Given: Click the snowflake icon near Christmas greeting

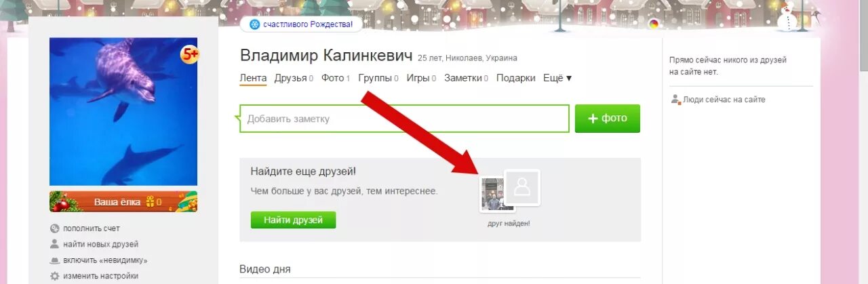Looking at the screenshot, I should tap(254, 24).
